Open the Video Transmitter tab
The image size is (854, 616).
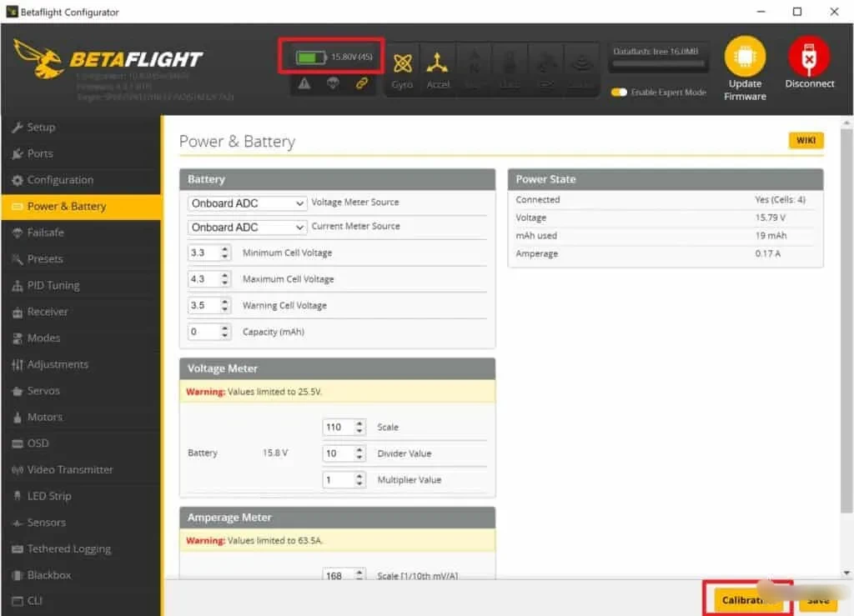[82, 469]
